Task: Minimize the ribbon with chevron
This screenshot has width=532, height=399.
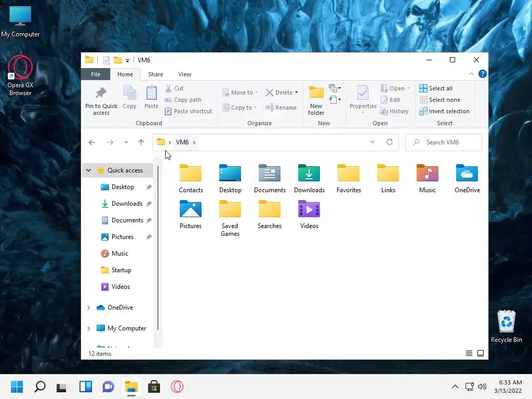Action: 471,74
